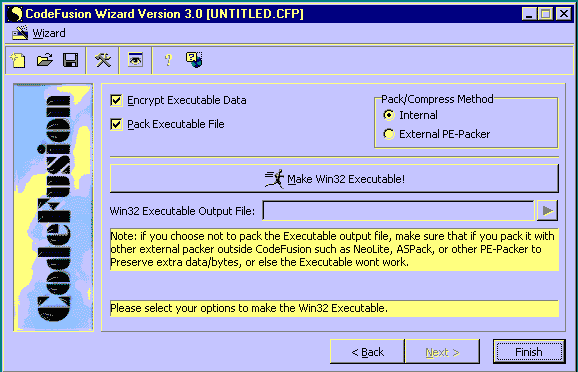The height and width of the screenshot is (372, 578).
Task: Select External PE-Packer radio button
Action: click(389, 134)
